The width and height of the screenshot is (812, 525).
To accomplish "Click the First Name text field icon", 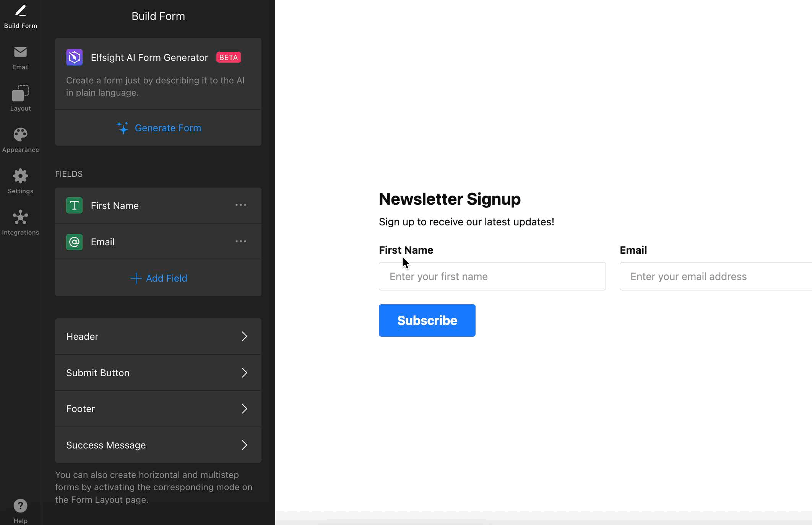I will point(74,205).
